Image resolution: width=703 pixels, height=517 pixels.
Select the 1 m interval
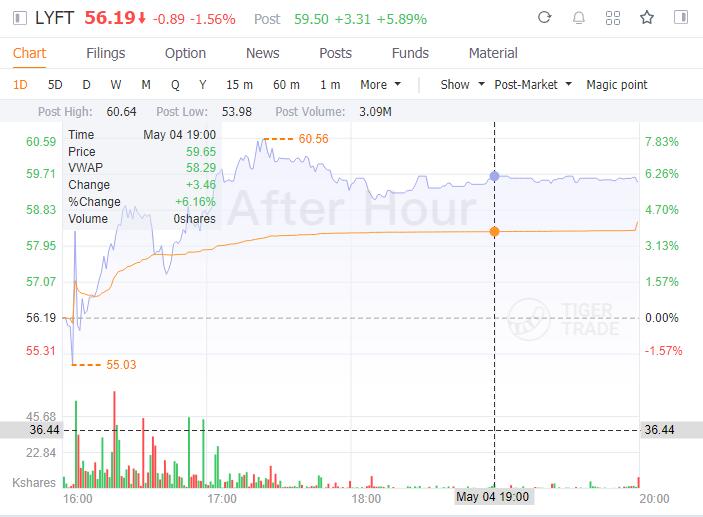pyautogui.click(x=330, y=85)
